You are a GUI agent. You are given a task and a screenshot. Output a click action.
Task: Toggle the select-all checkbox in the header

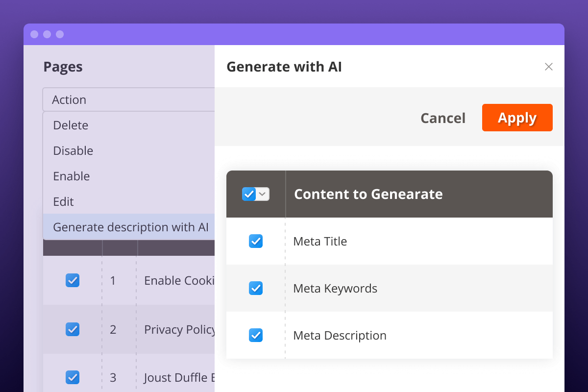[248, 194]
